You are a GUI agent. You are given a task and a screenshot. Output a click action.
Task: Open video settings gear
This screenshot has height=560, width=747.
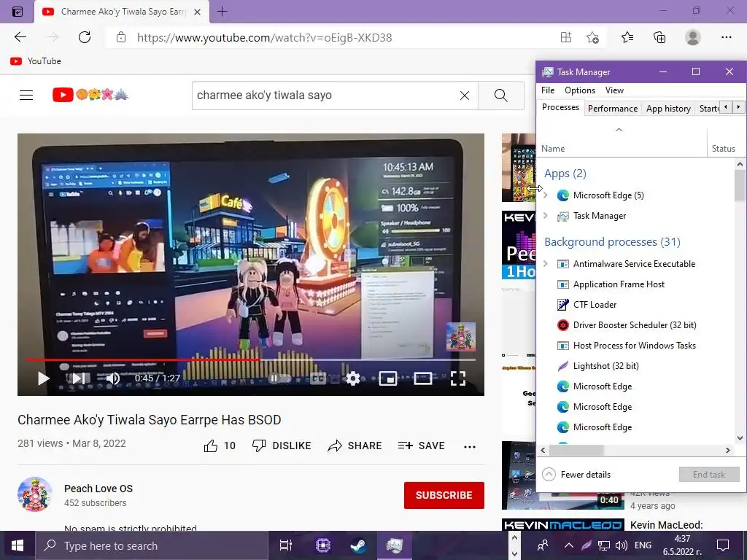(x=352, y=378)
